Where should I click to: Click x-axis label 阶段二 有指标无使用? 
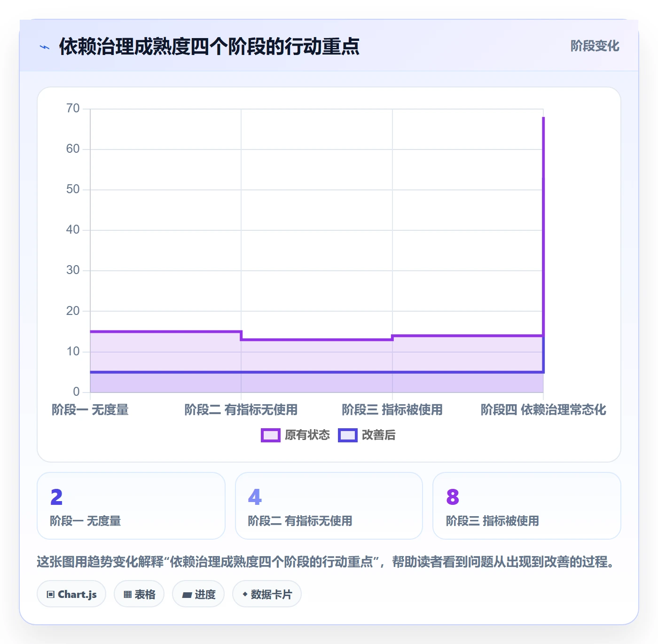point(241,410)
